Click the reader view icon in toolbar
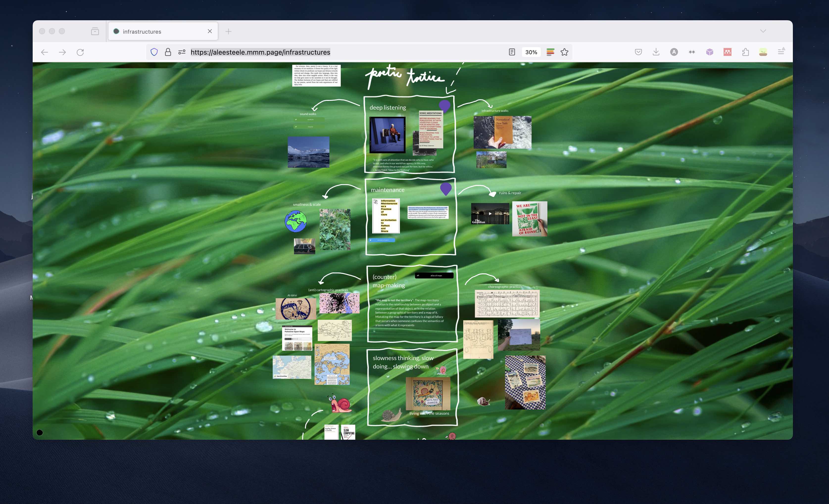 [511, 52]
